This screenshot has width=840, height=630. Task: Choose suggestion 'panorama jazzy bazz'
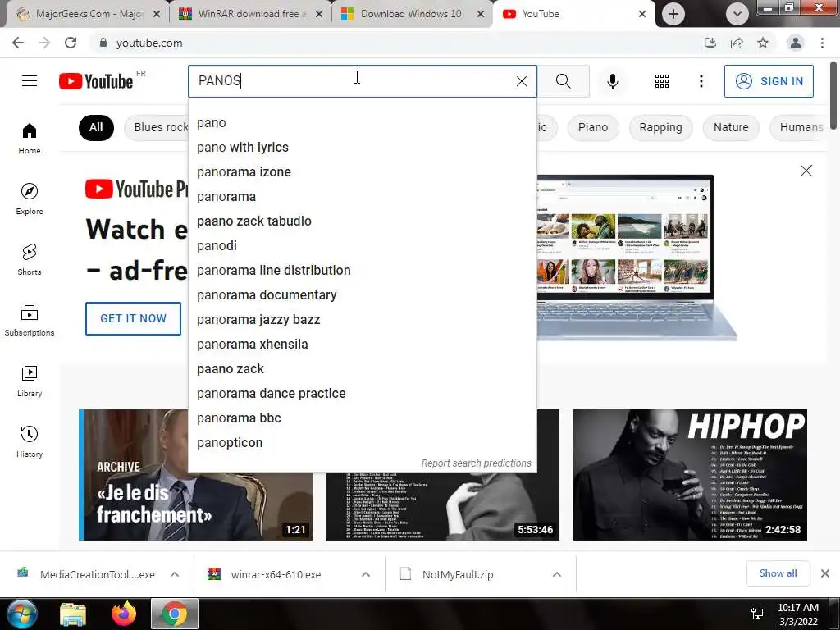coord(362,320)
